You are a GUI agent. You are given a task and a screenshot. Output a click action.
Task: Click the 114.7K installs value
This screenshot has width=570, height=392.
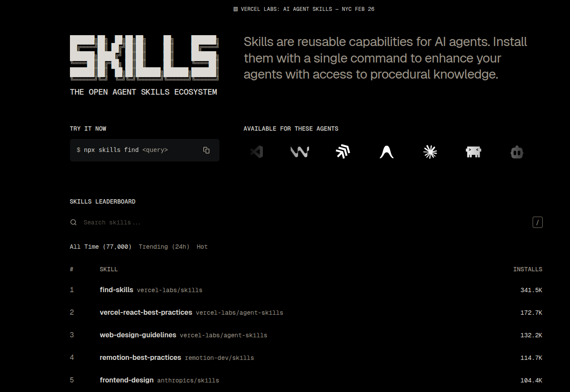pos(531,358)
